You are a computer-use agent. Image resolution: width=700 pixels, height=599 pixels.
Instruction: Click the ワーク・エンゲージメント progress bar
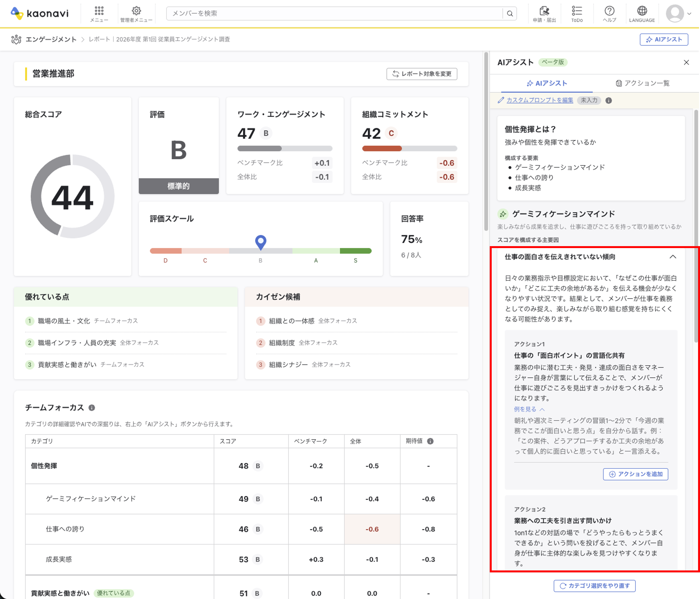point(285,149)
